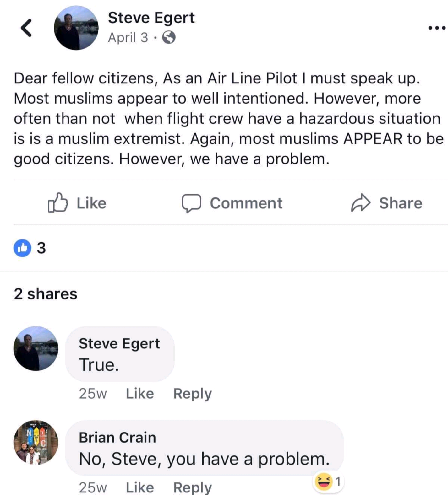
Task: Open Brian Crain's profile picture
Action: coord(36,442)
